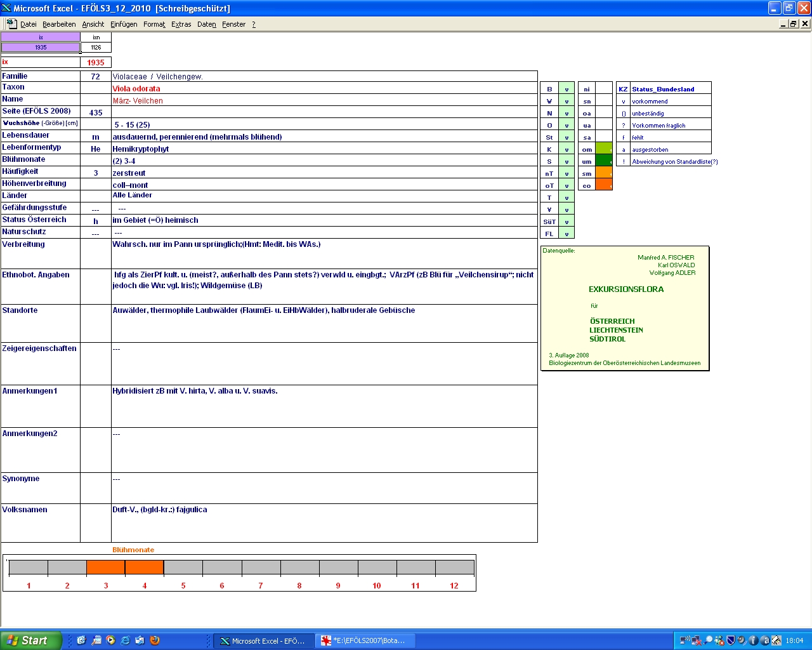This screenshot has width=812, height=650.
Task: Open the Excel workbook icon left of Datei
Action: 11,23
